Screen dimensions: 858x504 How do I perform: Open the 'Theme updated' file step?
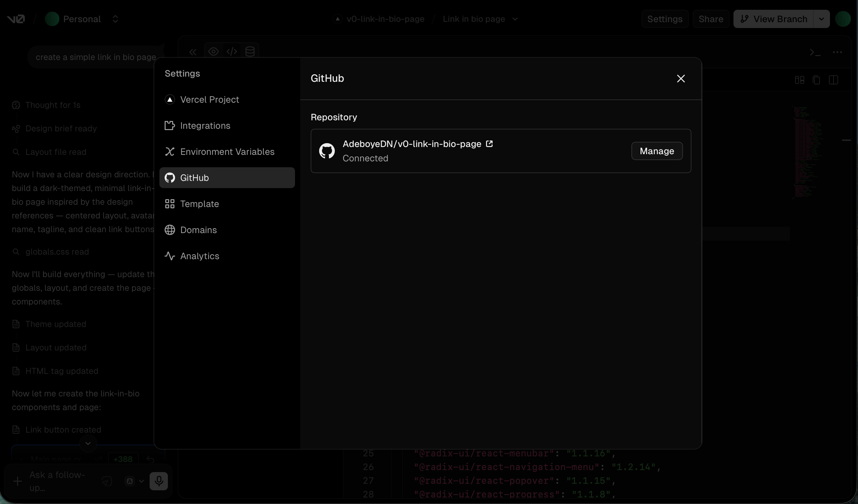(49, 324)
